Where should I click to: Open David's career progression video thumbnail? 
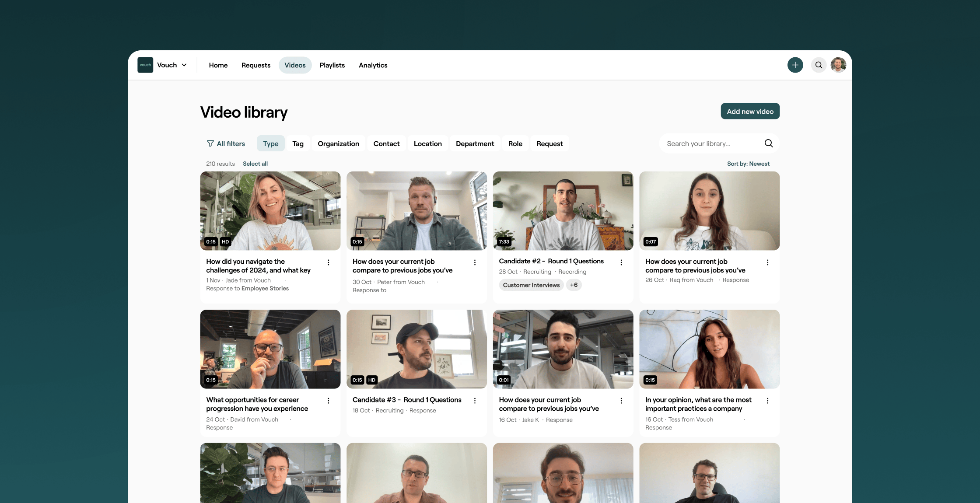270,349
